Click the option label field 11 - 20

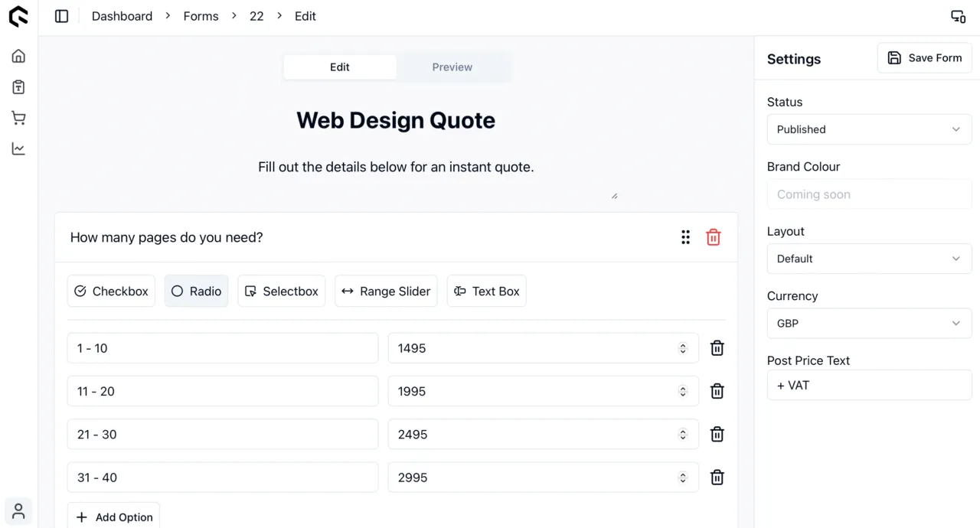click(x=223, y=391)
